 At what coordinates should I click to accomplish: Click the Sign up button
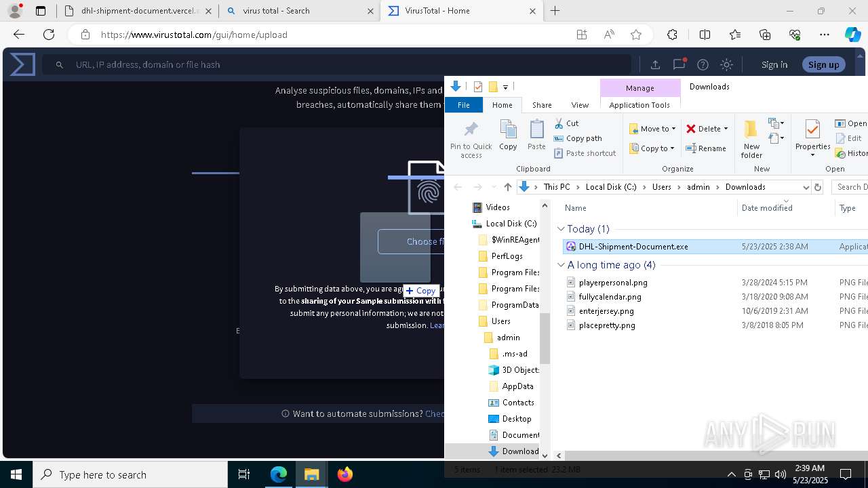[x=824, y=64]
